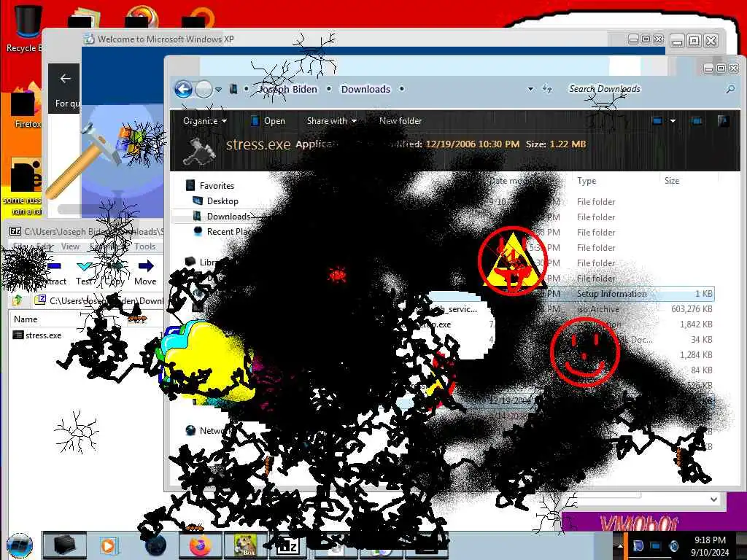This screenshot has width=747, height=560.
Task: Open dropdown arrow above VMObOt banner
Action: [x=713, y=499]
